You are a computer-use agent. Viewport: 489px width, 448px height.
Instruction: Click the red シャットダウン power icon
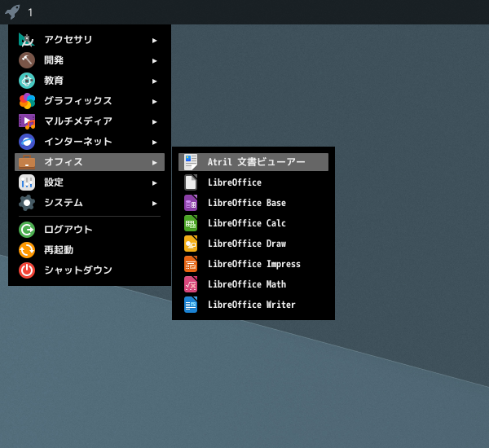27,270
